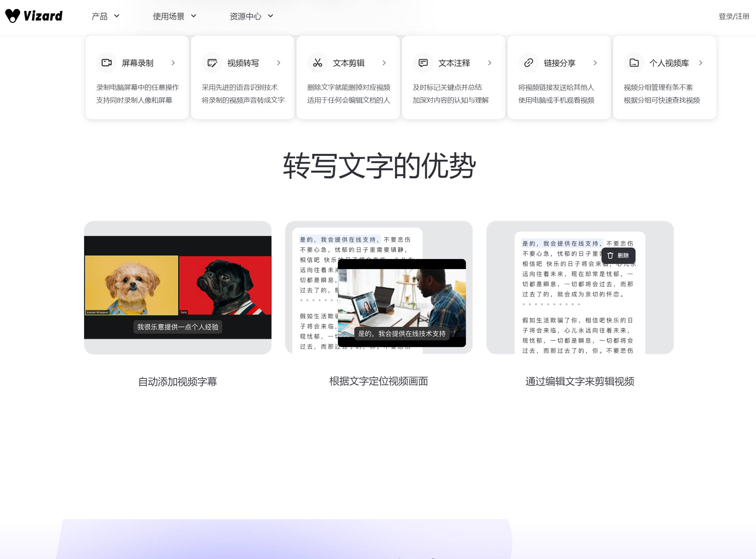Open the 资源中心 menu
Screen dimensions: 756x559
point(245,16)
